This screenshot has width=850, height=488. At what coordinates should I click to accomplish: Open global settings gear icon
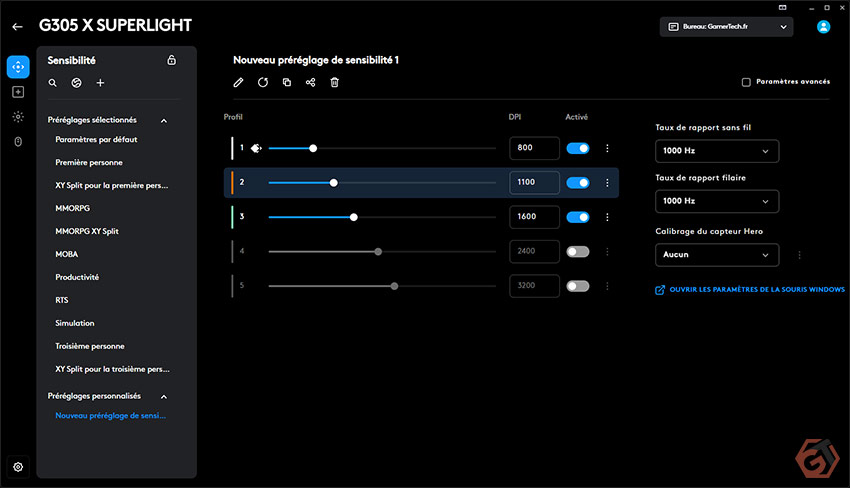[x=18, y=467]
